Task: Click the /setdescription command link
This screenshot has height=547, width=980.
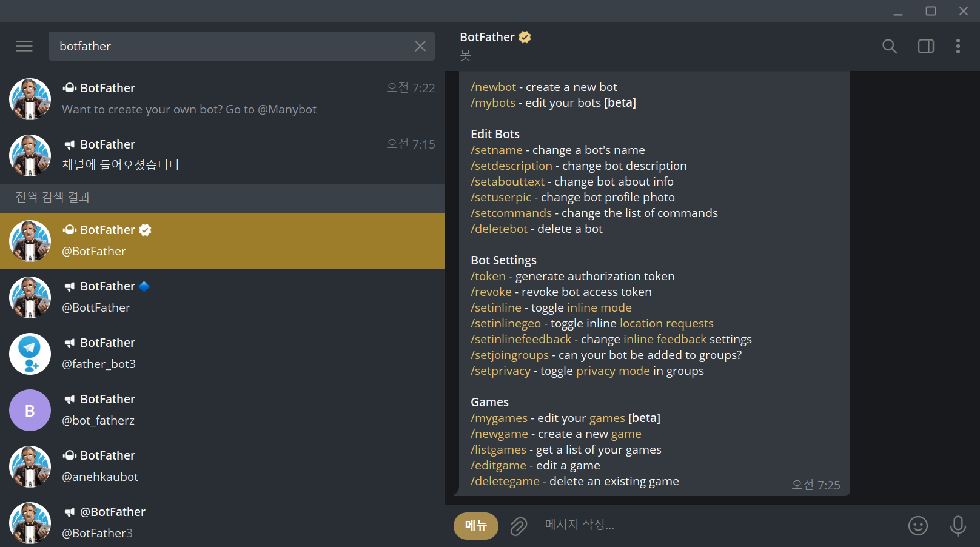Action: tap(511, 166)
